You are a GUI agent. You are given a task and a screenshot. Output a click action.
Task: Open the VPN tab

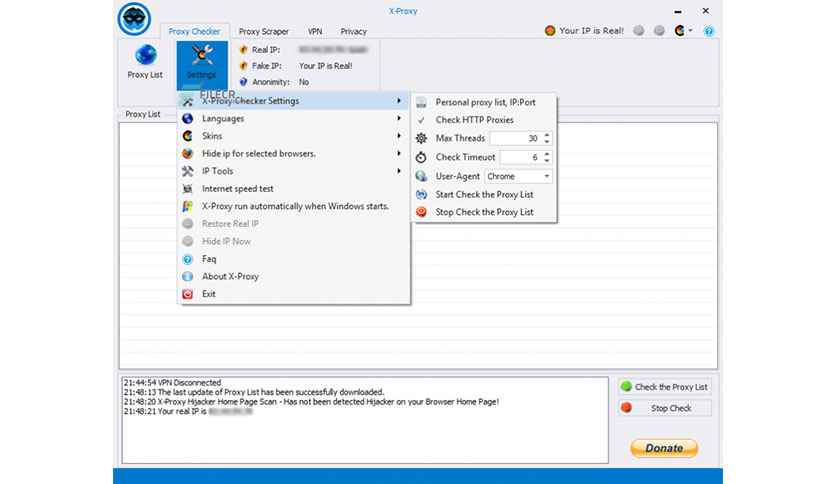pyautogui.click(x=315, y=31)
